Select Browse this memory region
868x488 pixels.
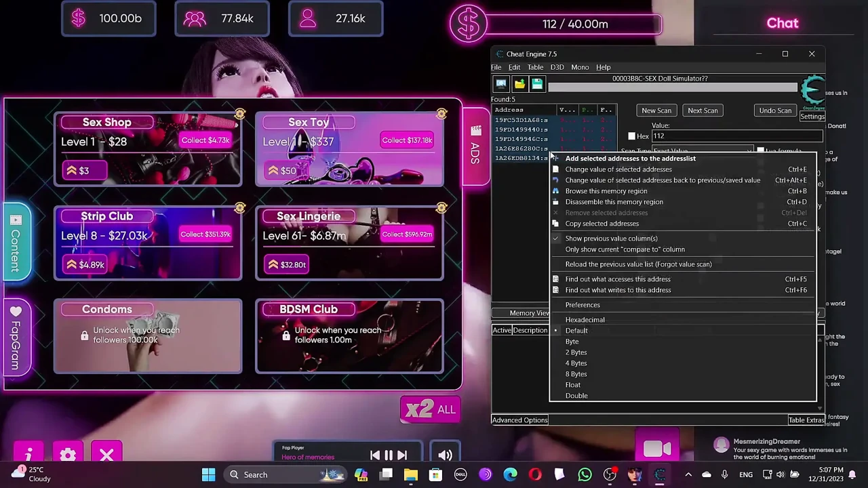point(606,191)
